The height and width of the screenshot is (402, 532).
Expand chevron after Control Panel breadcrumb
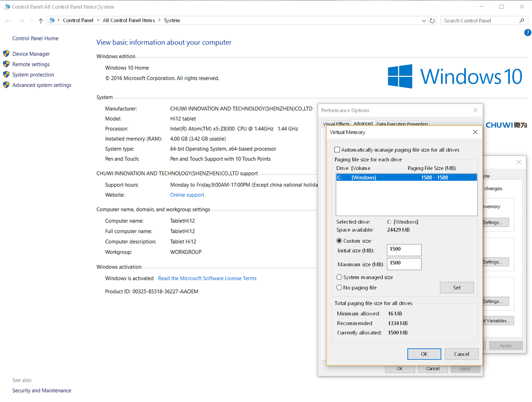tap(98, 20)
